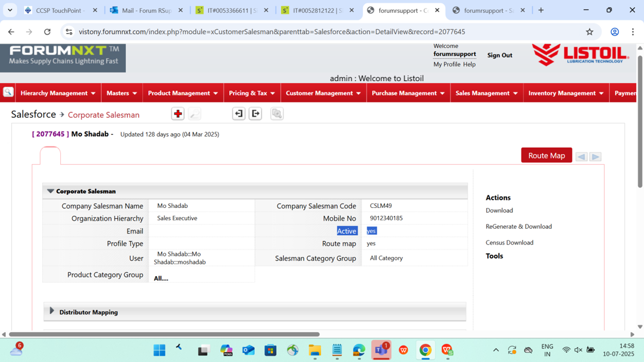Click the greyed-out edit pencil icon
The height and width of the screenshot is (362, 644).
point(195,114)
